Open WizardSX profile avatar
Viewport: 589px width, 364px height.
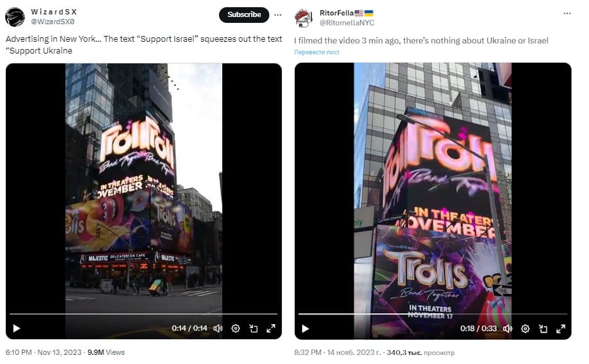(15, 17)
